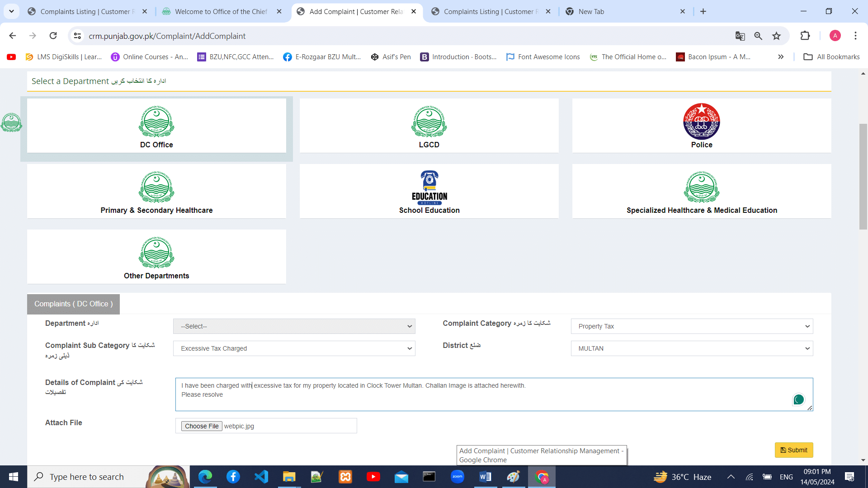This screenshot has height=488, width=868.
Task: Click the Submit button
Action: 793,450
